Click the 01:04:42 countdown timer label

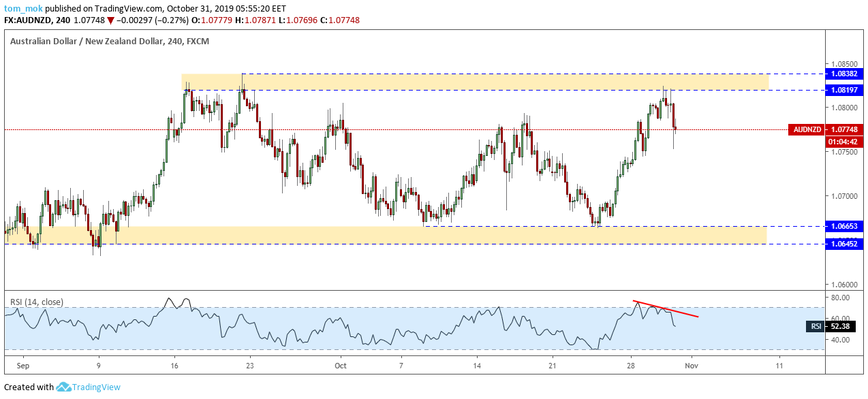844,142
